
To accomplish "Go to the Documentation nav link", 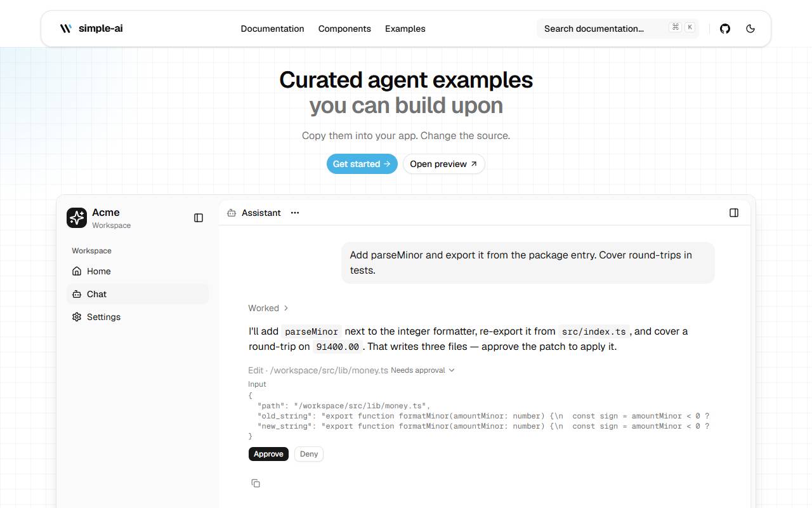I will [273, 29].
